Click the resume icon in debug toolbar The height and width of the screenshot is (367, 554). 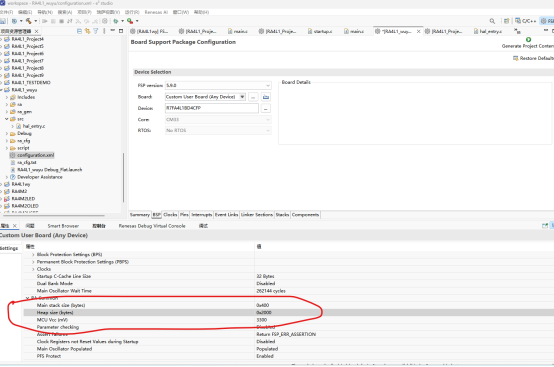(x=45, y=21)
